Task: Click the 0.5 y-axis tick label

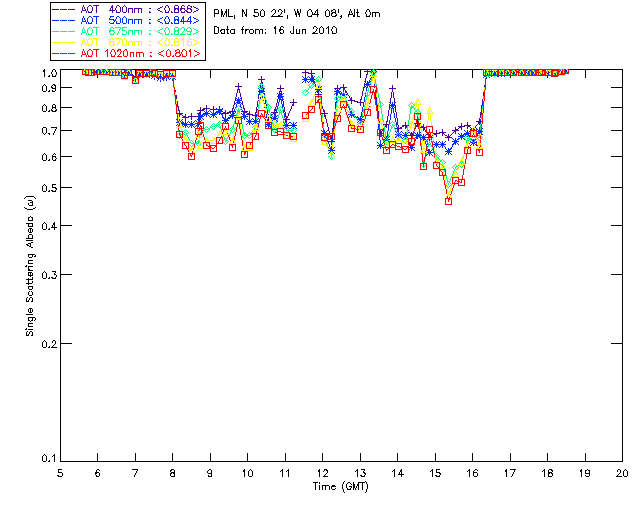Action: [49, 188]
